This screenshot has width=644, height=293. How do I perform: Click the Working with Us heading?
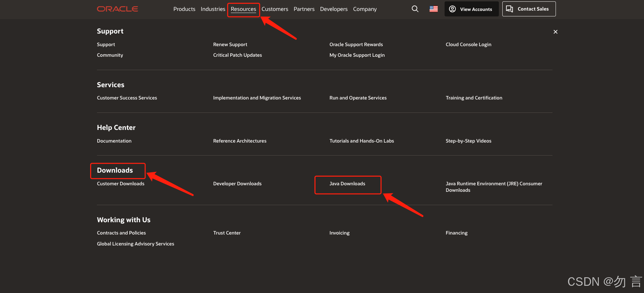[x=124, y=220]
